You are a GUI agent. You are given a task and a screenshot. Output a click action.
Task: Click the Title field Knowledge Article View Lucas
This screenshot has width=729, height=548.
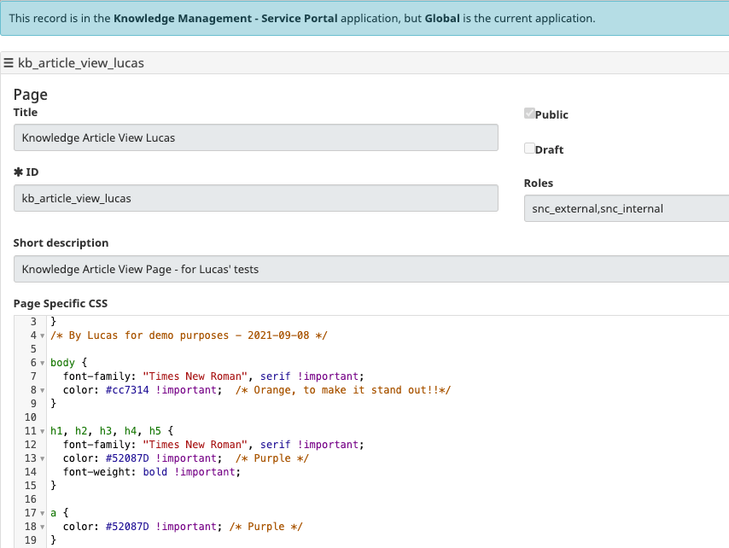[x=256, y=138]
